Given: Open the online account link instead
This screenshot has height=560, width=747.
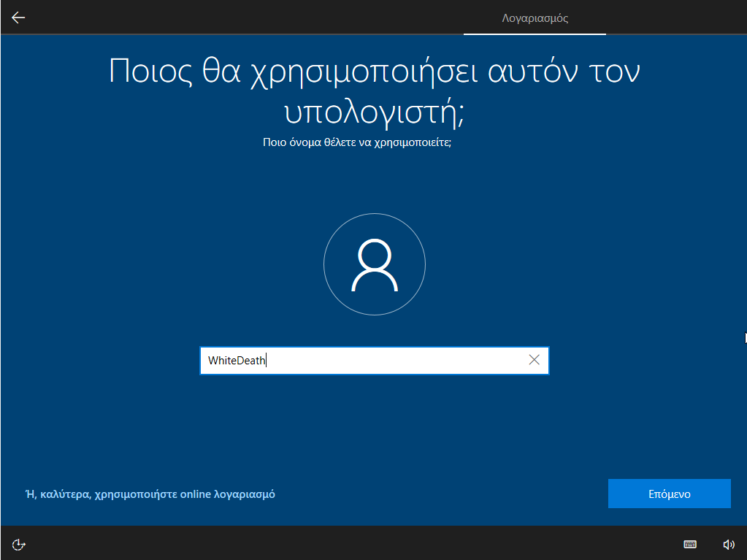Looking at the screenshot, I should (150, 494).
